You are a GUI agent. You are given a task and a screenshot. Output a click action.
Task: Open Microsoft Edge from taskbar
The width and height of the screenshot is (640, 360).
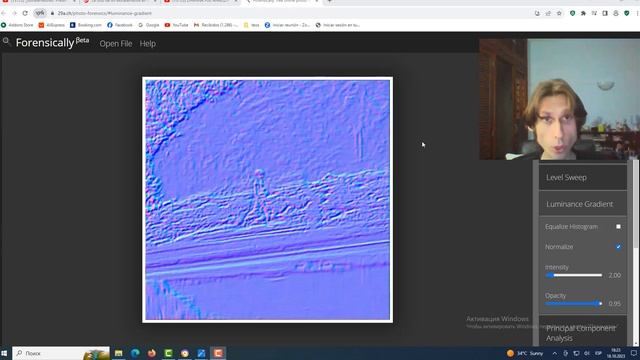(x=135, y=353)
